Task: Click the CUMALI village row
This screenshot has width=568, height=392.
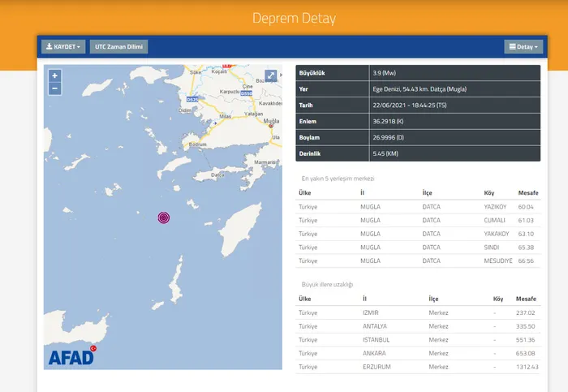Action: coord(418,220)
